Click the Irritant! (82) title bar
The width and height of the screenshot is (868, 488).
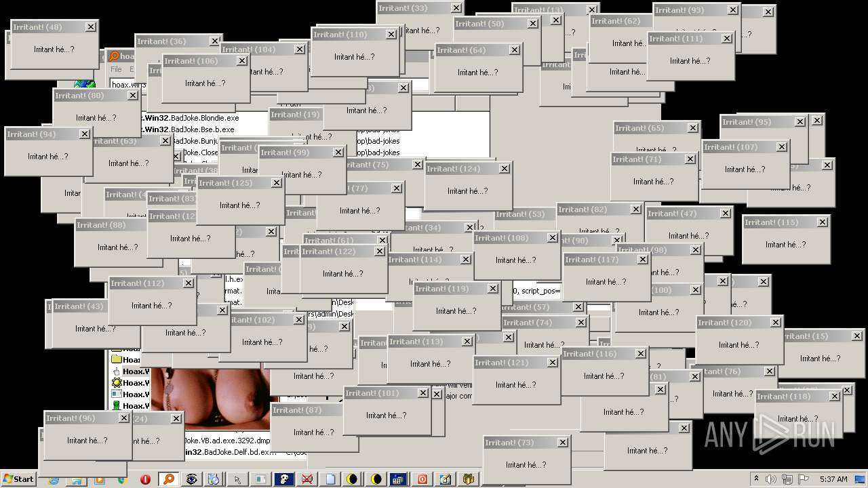click(x=599, y=209)
